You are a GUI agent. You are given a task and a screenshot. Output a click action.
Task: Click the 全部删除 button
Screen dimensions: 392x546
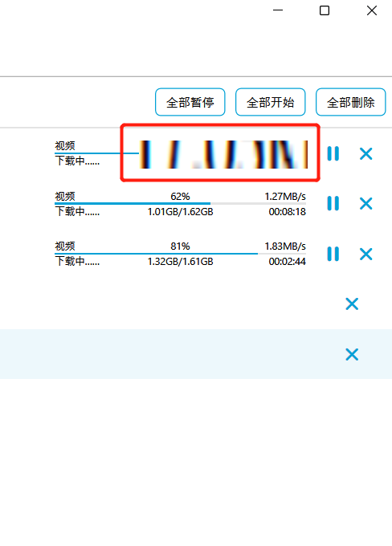pyautogui.click(x=350, y=102)
